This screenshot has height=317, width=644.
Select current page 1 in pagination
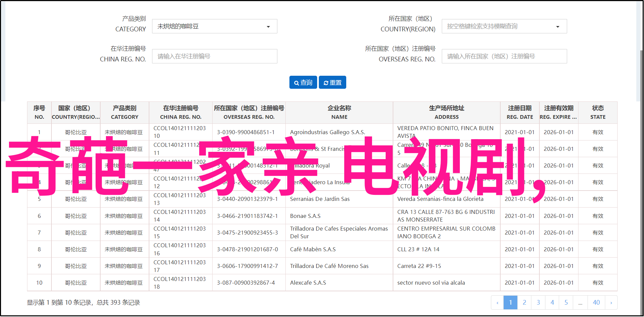(x=510, y=303)
